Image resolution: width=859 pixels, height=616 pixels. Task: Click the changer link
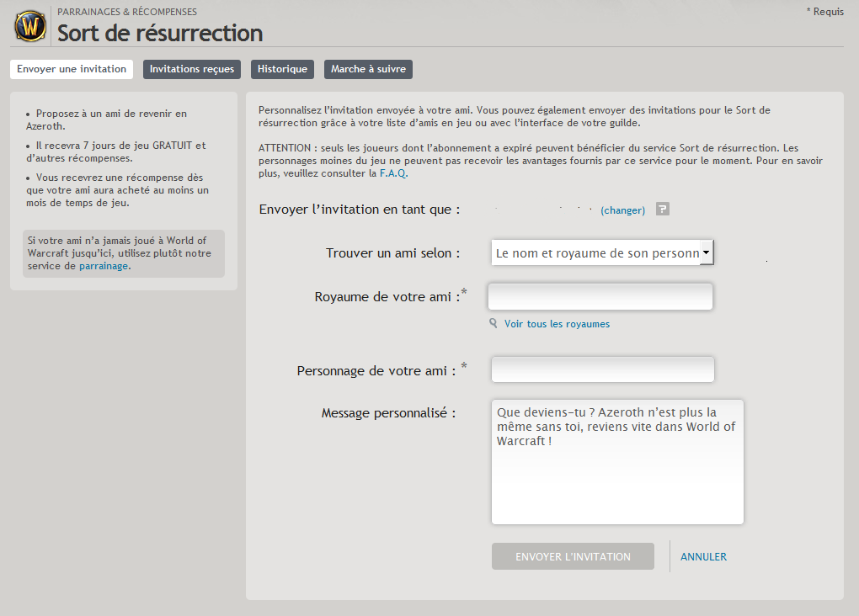pyautogui.click(x=623, y=210)
